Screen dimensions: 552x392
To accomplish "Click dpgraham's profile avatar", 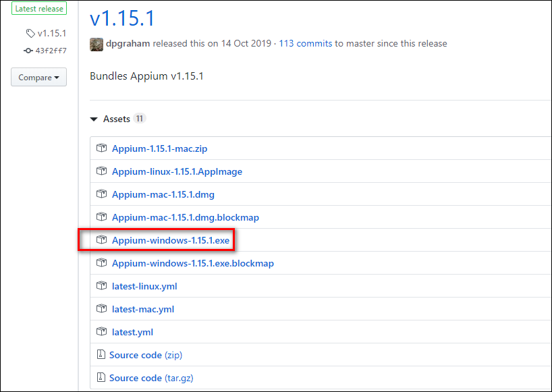I will 96,44.
